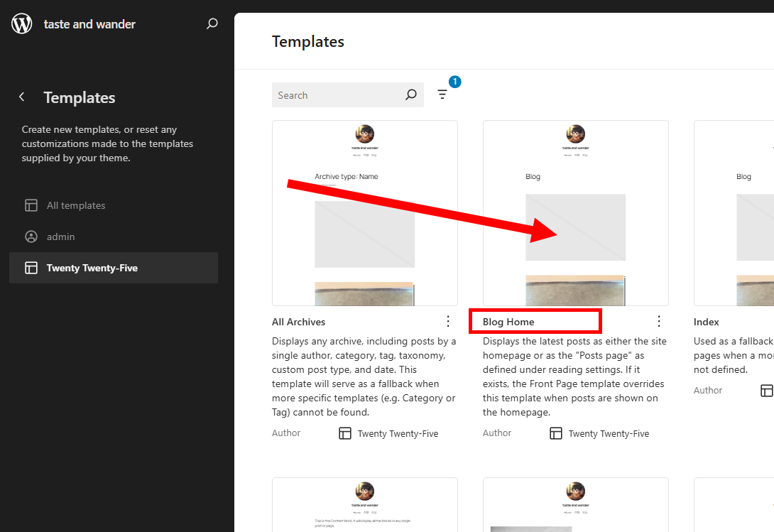Select All templates in the sidebar
Image resolution: width=774 pixels, height=532 pixels.
[x=114, y=205]
